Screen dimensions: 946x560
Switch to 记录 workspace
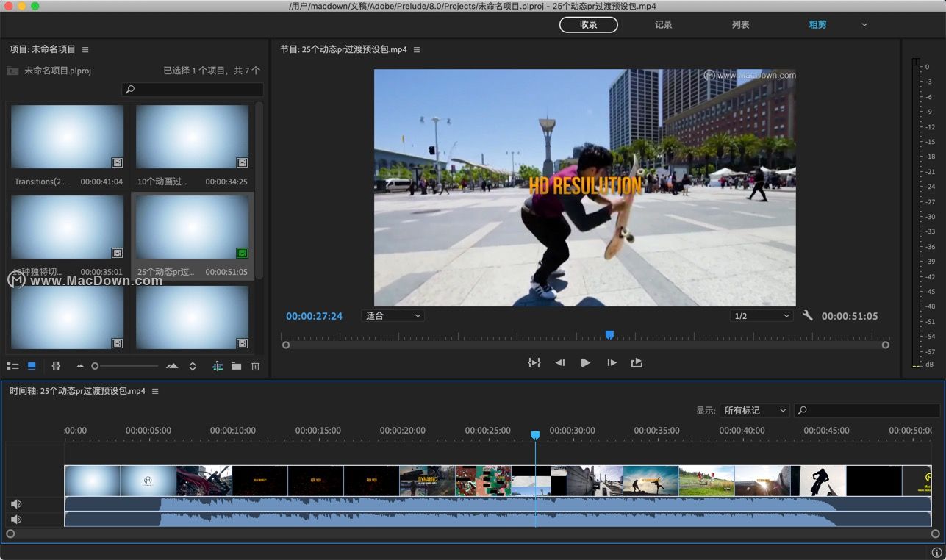(664, 24)
